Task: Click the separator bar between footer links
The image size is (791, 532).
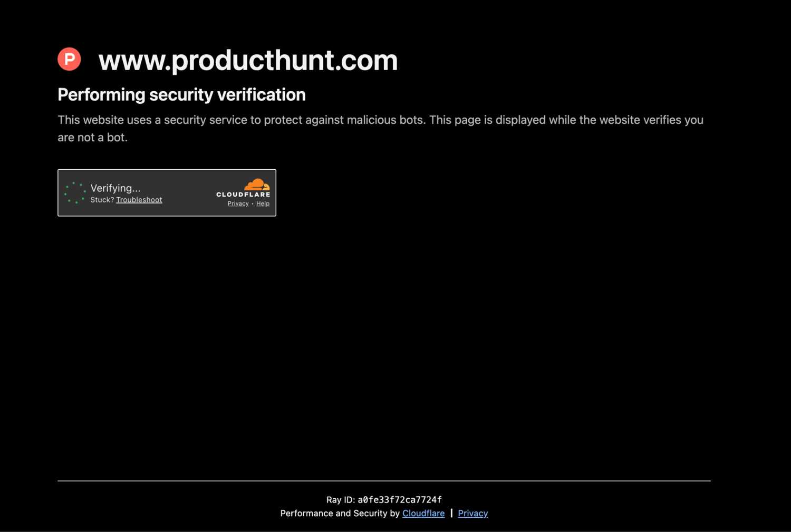Action: point(451,513)
